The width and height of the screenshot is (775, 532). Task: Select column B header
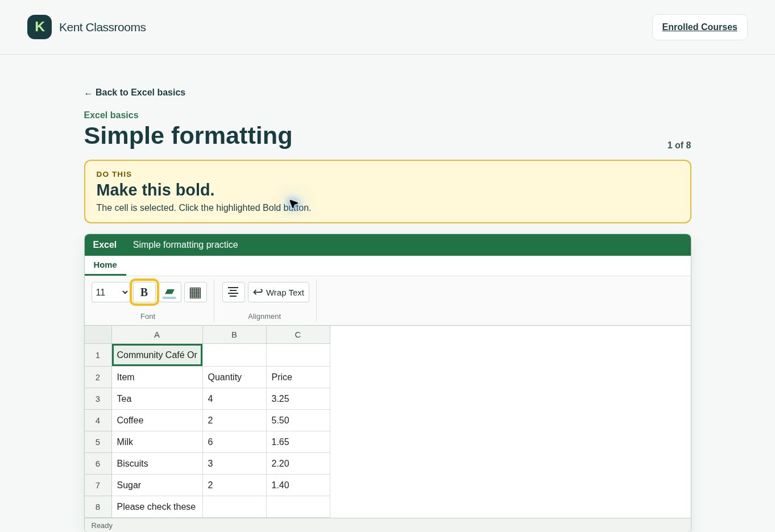click(234, 335)
